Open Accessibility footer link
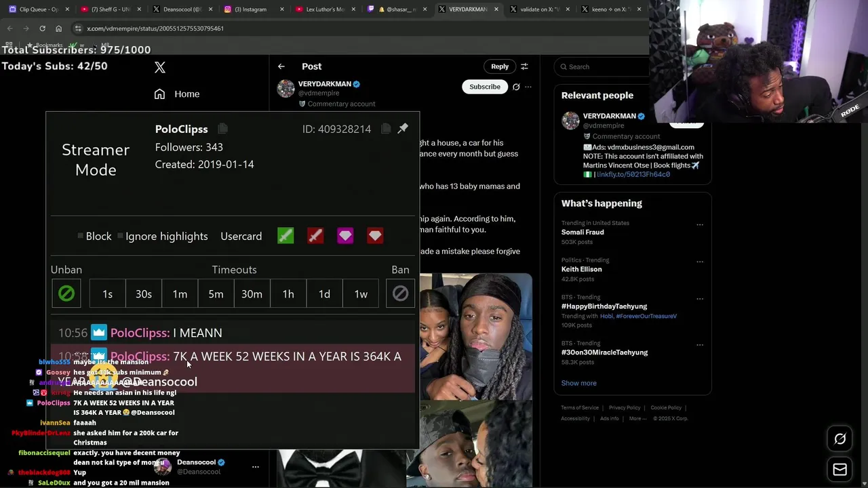The width and height of the screenshot is (868, 488). 575,419
